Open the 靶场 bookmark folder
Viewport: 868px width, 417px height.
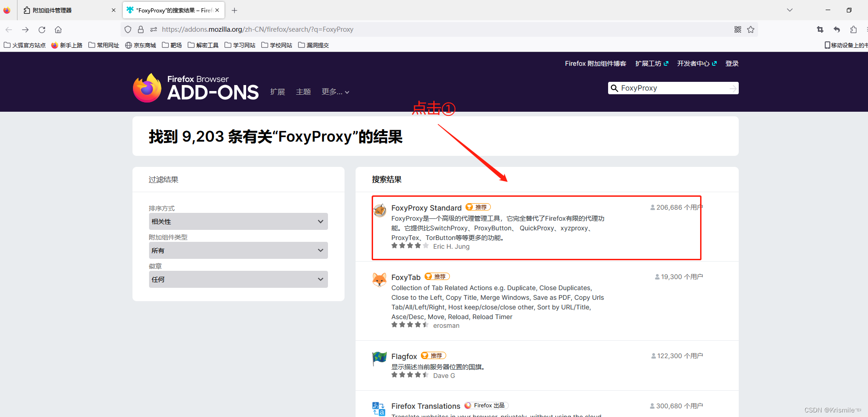172,45
